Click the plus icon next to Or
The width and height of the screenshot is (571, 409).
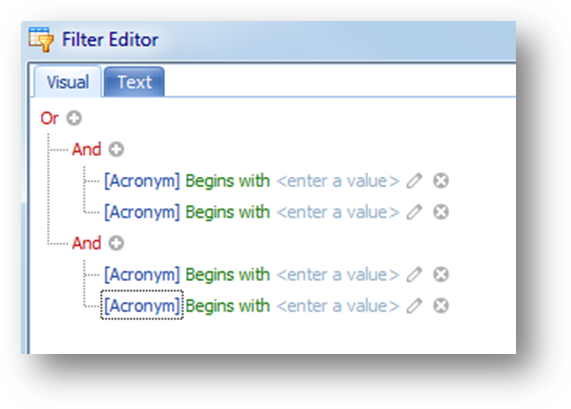pos(74,118)
